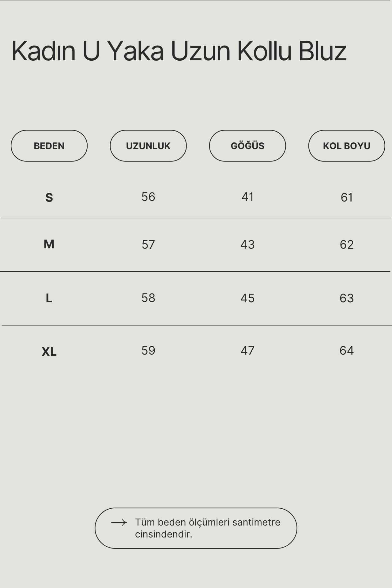This screenshot has height=588, width=392.
Task: Select the M size row label
Action: point(49,244)
